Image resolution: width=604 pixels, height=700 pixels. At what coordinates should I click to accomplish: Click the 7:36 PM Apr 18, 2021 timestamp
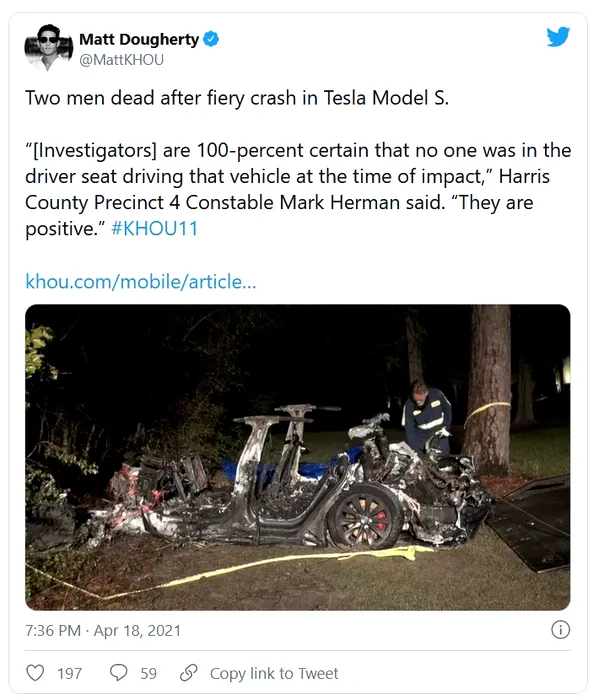(x=103, y=631)
